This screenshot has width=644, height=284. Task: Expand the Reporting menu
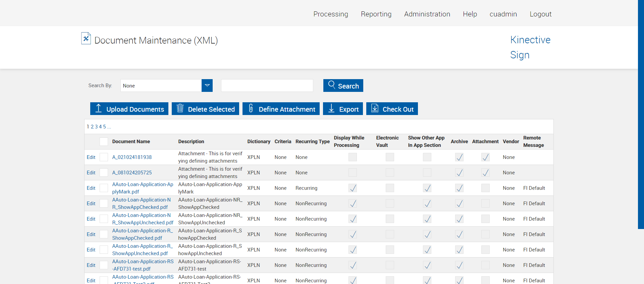[x=376, y=14]
